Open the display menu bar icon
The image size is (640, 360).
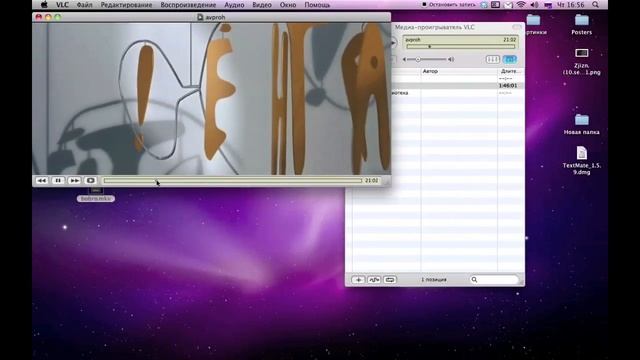click(495, 5)
